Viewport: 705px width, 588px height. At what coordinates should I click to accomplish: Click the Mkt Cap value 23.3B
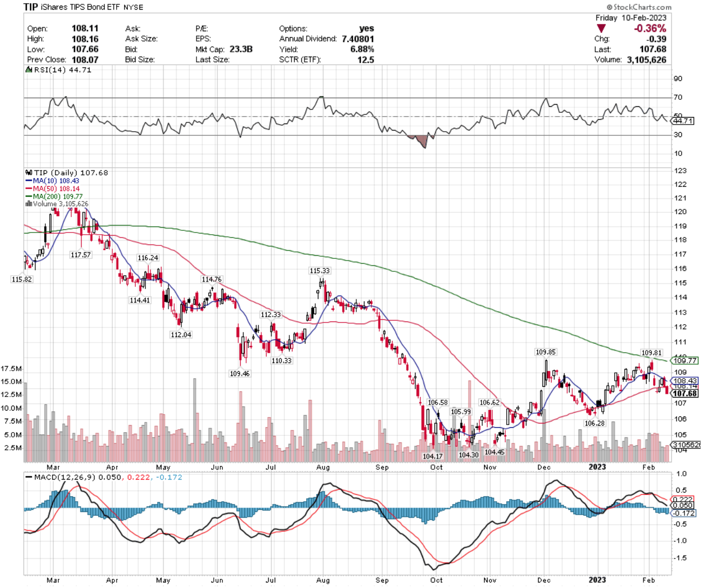coord(241,49)
